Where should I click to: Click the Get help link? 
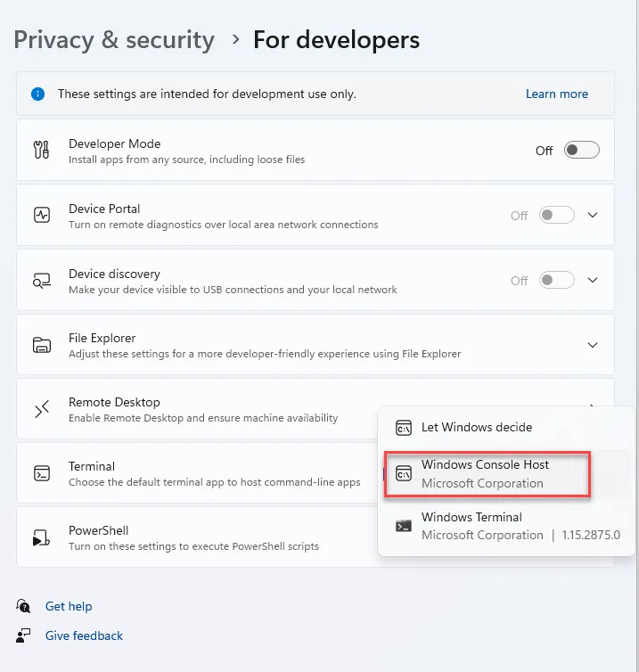69,606
